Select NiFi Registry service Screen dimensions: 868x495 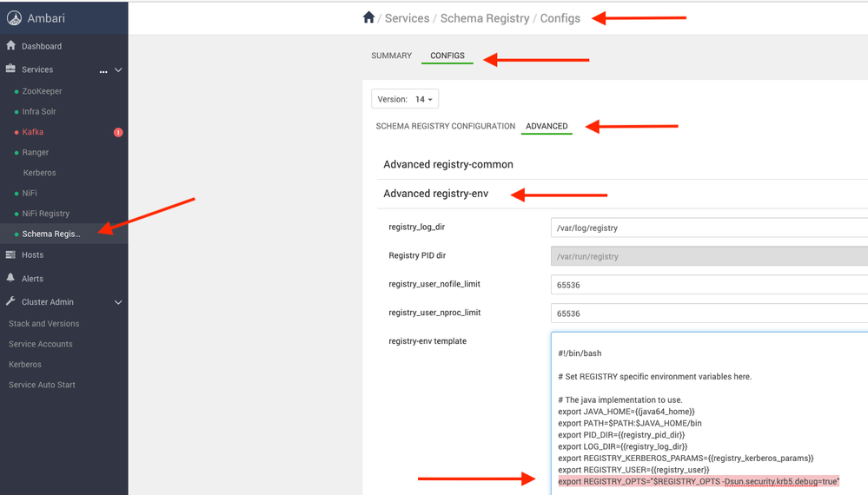45,214
